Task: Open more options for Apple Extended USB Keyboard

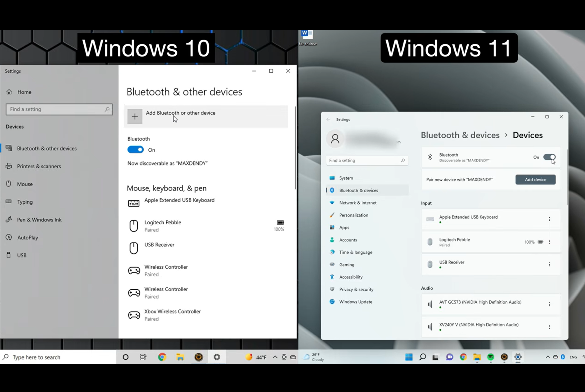Action: pos(549,219)
